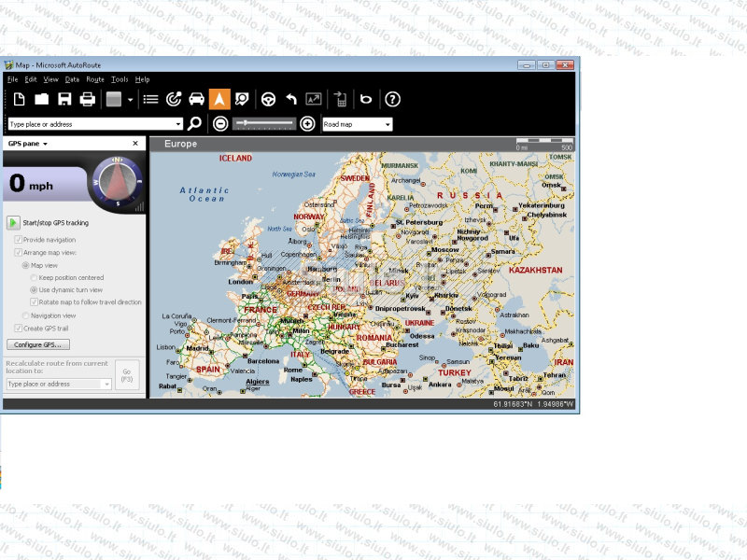
Task: Close the GPS pane with the X
Action: coord(135,143)
